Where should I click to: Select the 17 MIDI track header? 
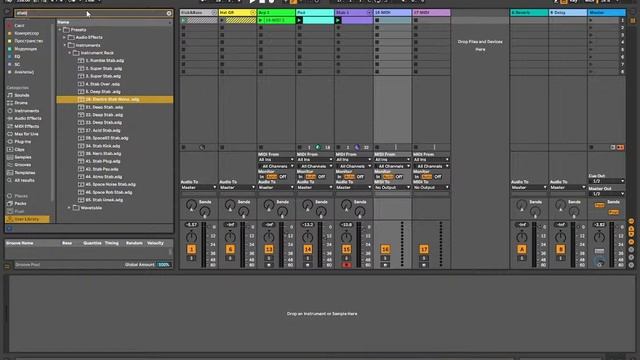coord(431,13)
